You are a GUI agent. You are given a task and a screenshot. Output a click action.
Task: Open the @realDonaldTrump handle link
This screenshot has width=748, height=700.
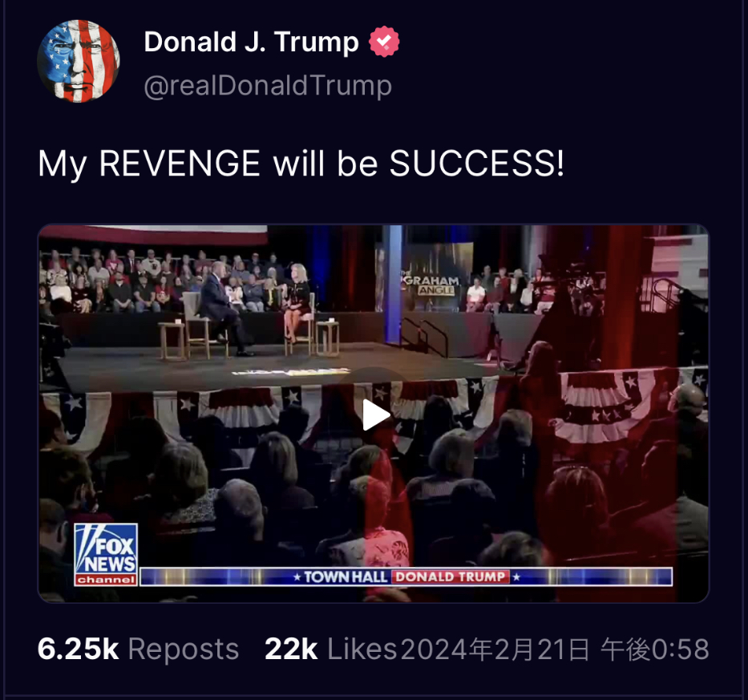pyautogui.click(x=268, y=86)
